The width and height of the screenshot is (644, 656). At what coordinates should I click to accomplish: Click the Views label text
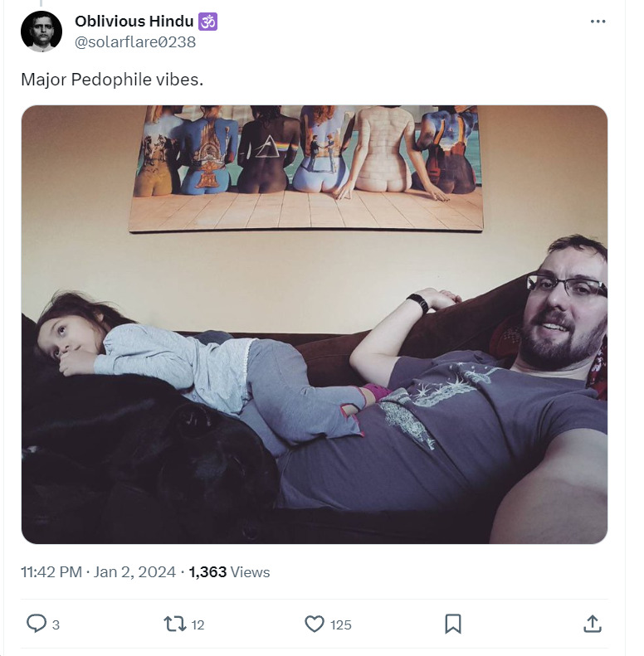[x=250, y=572]
